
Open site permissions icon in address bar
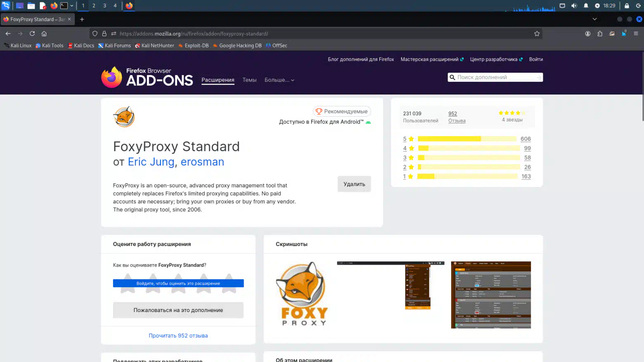(x=114, y=33)
